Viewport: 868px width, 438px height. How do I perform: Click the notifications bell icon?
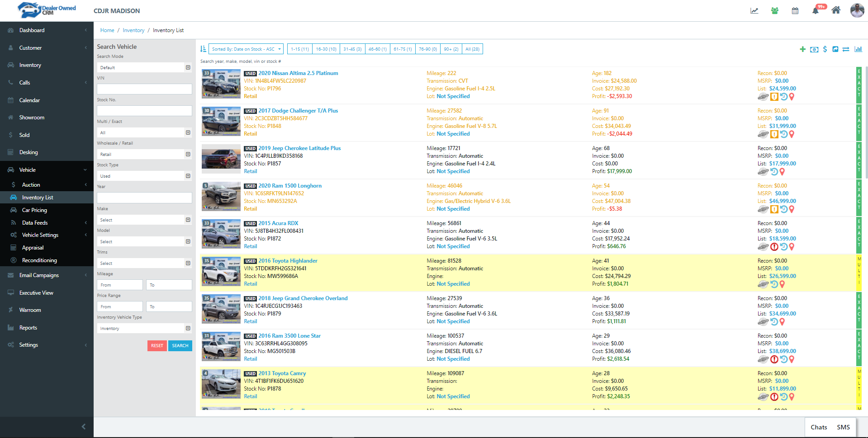click(x=816, y=10)
